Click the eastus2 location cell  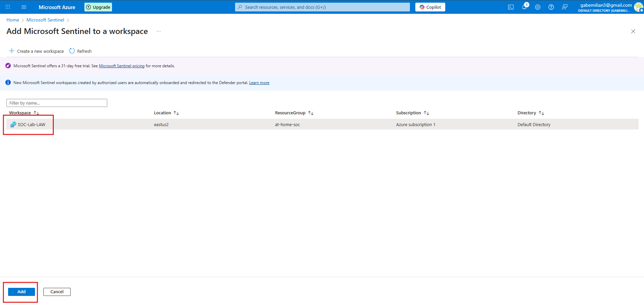pos(161,124)
